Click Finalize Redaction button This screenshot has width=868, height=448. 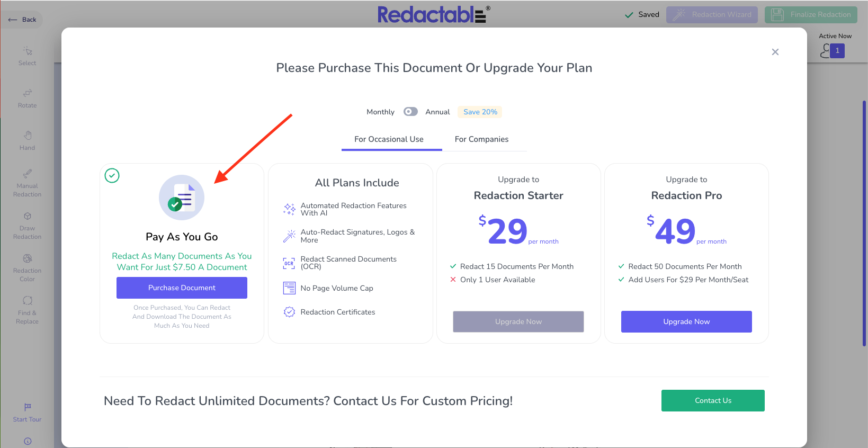point(811,15)
